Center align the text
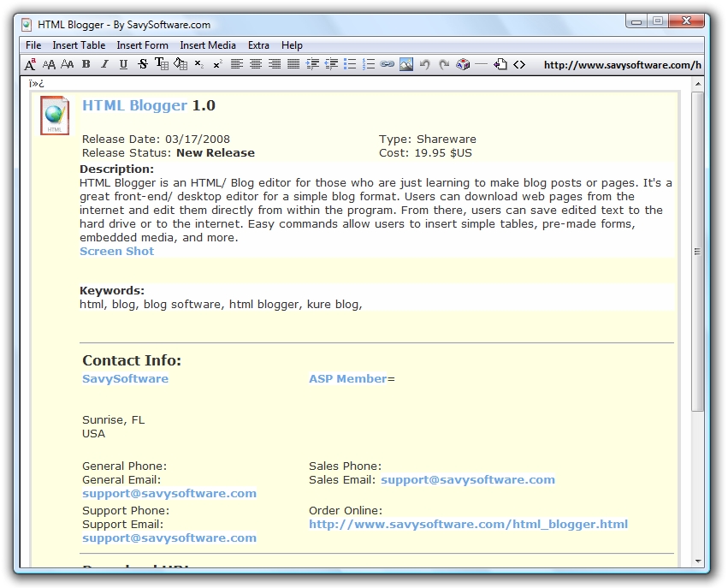 click(256, 64)
